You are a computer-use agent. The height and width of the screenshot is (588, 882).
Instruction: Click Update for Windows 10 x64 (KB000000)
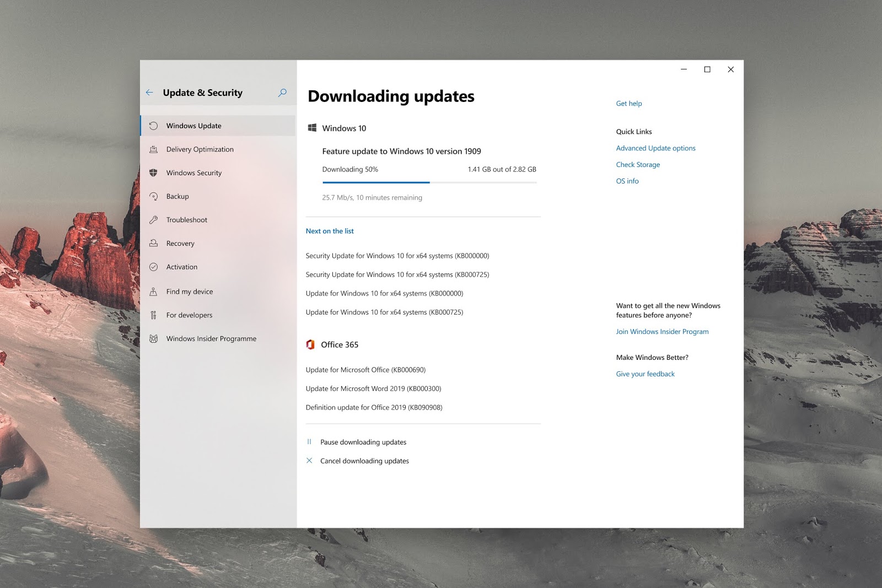click(x=384, y=293)
